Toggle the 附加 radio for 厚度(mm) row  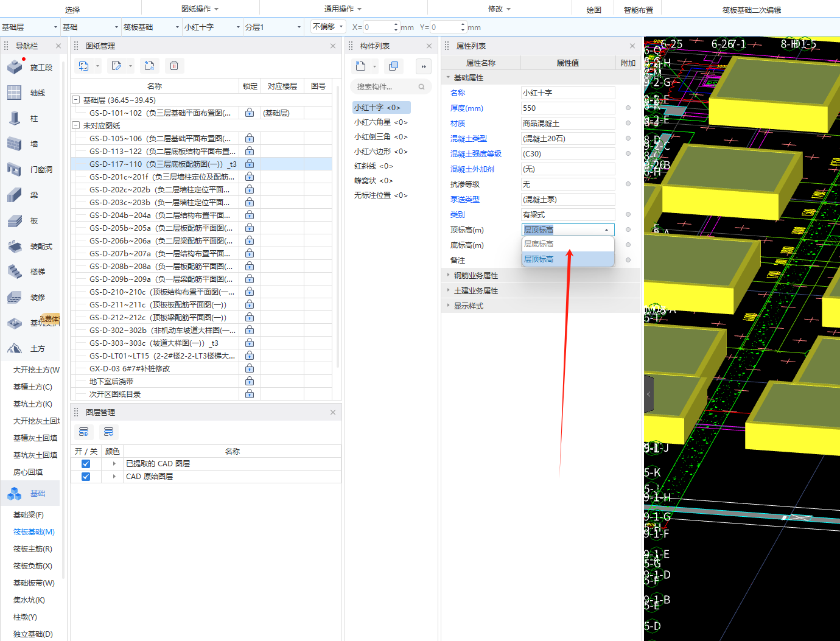[x=628, y=108]
